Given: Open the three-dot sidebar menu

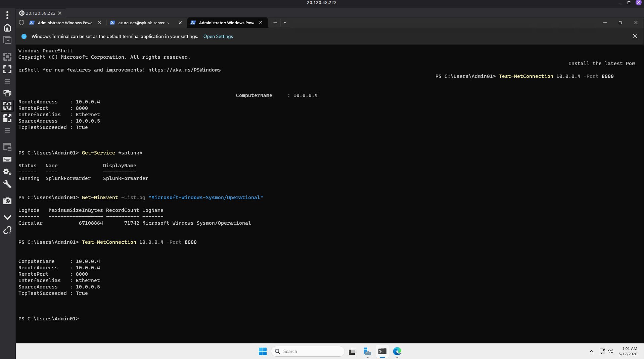Looking at the screenshot, I should click(7, 15).
